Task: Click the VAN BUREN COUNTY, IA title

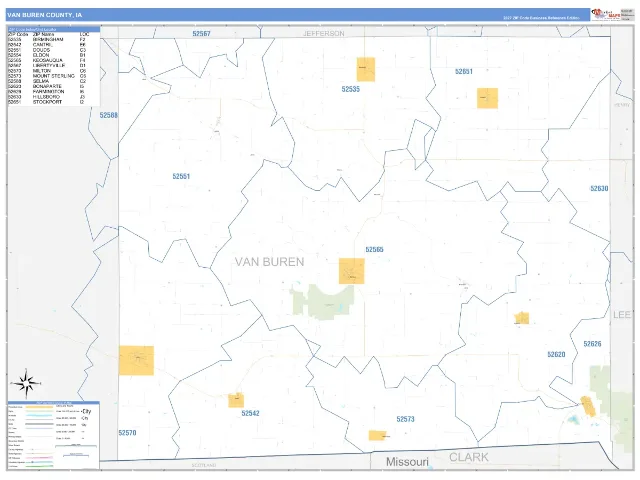Action: click(x=44, y=15)
